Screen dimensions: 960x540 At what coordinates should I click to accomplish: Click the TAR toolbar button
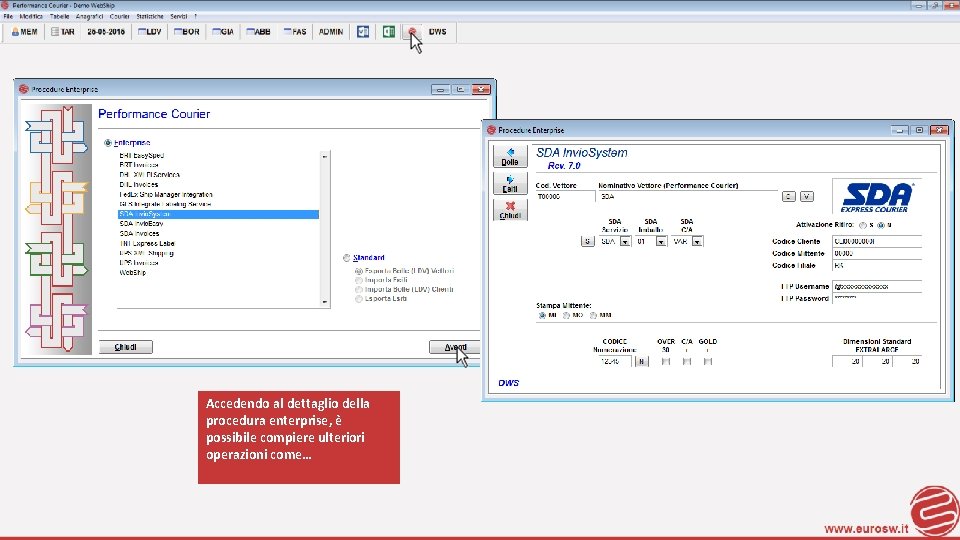coord(62,32)
